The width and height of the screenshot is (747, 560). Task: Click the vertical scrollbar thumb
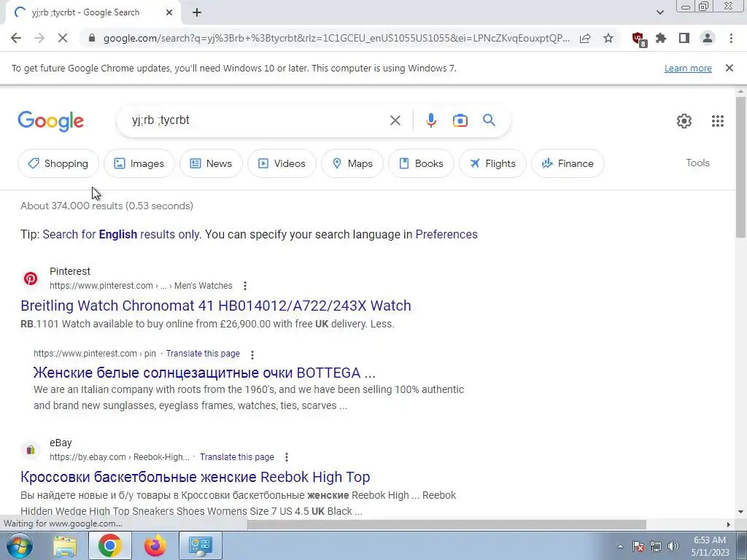740,167
